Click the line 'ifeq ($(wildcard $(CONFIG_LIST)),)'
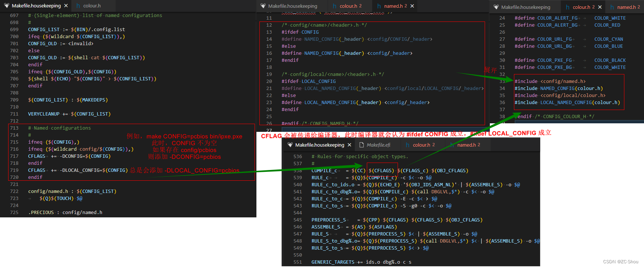The height and width of the screenshot is (267, 644). [76, 36]
